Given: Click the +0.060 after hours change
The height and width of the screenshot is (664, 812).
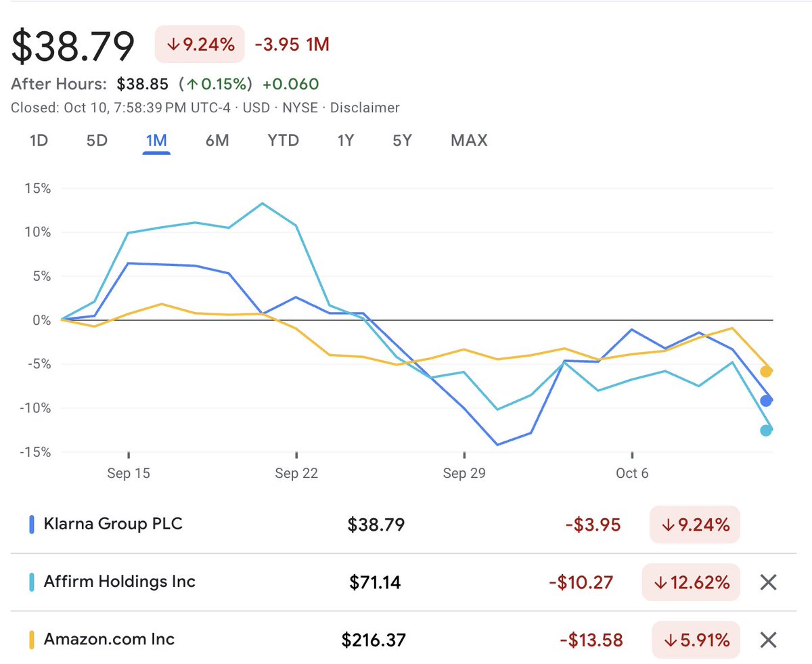Looking at the screenshot, I should click(x=291, y=84).
